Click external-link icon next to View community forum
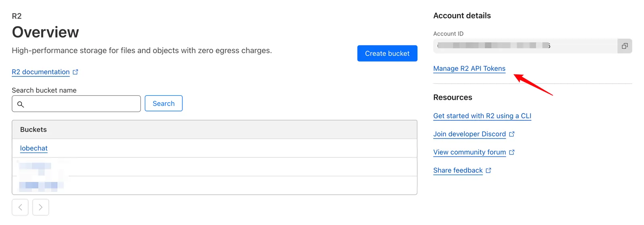This screenshot has width=644, height=225. pos(512,152)
